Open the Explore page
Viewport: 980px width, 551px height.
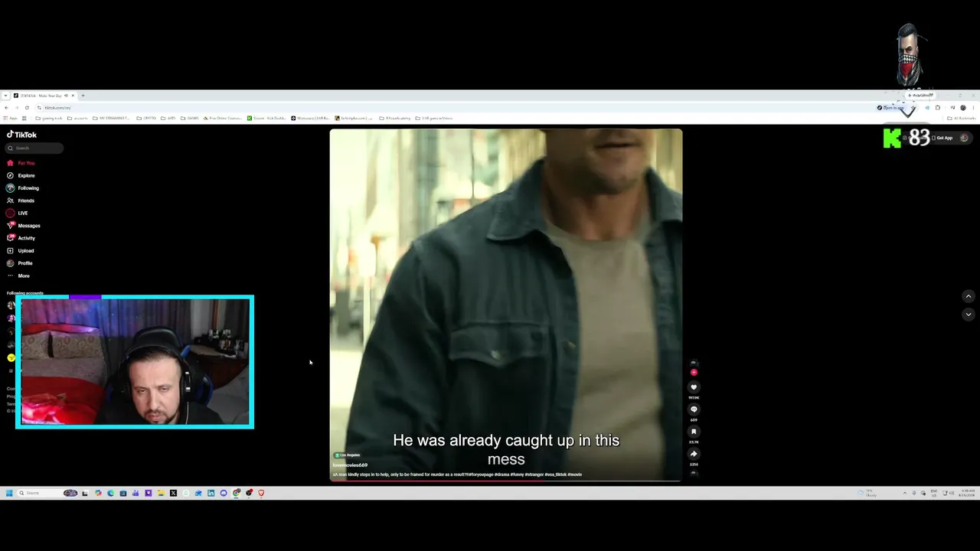click(x=21, y=175)
